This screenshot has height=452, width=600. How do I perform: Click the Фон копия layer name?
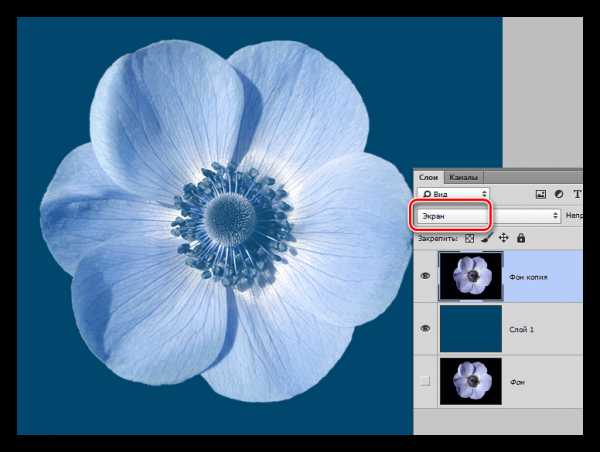point(528,277)
